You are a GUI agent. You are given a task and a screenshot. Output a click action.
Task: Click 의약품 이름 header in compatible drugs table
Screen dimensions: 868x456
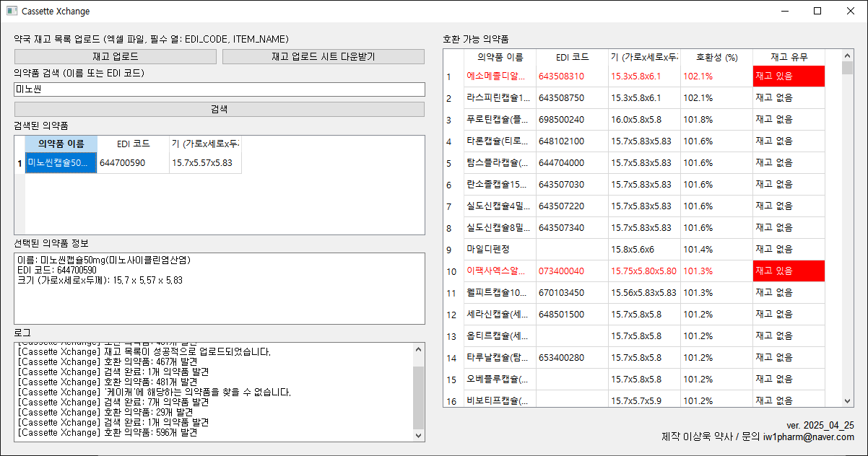click(500, 57)
